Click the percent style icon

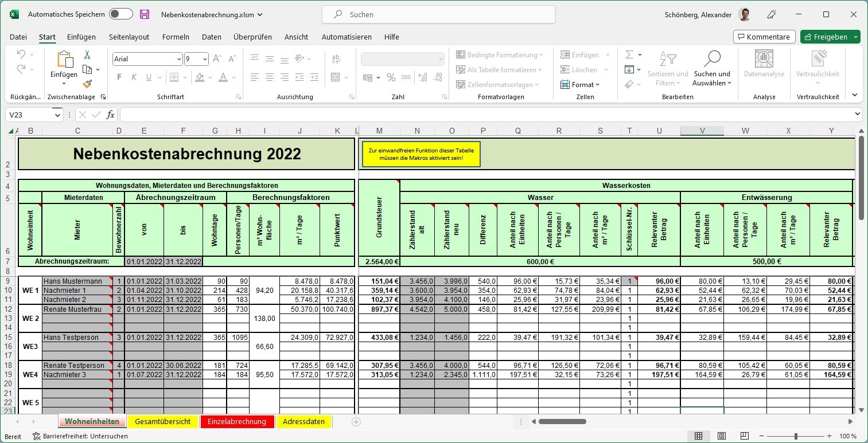391,77
